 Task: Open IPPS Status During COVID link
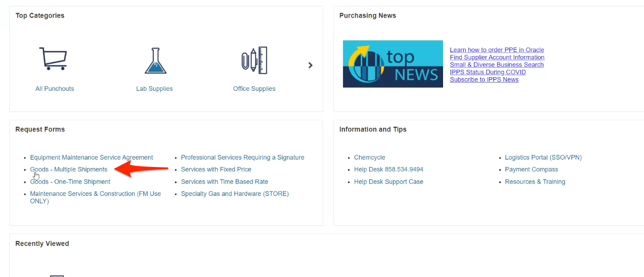point(488,72)
